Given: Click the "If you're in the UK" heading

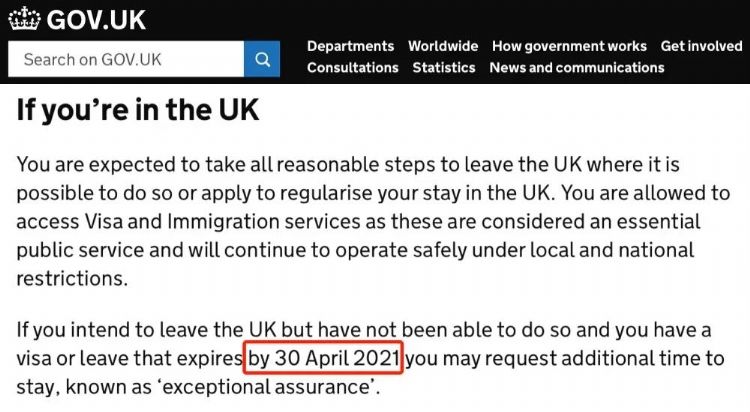Looking at the screenshot, I should [138, 109].
